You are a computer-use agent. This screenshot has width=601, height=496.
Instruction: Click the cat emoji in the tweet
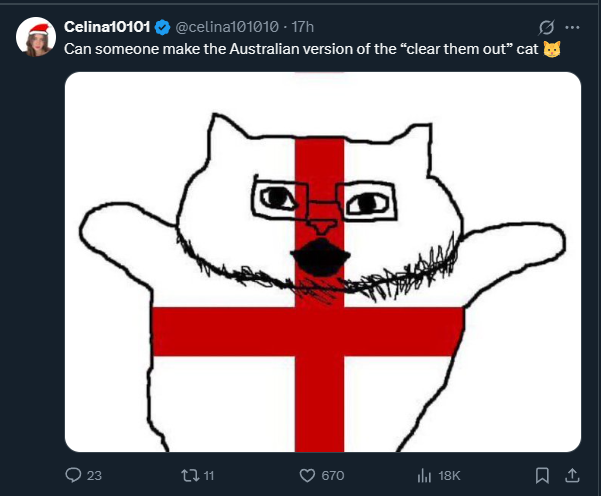551,48
